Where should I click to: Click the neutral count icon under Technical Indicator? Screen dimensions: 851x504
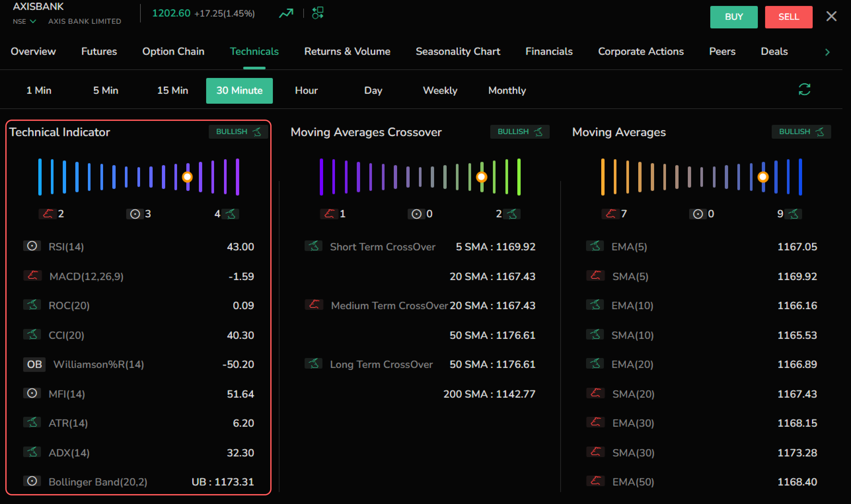(135, 214)
